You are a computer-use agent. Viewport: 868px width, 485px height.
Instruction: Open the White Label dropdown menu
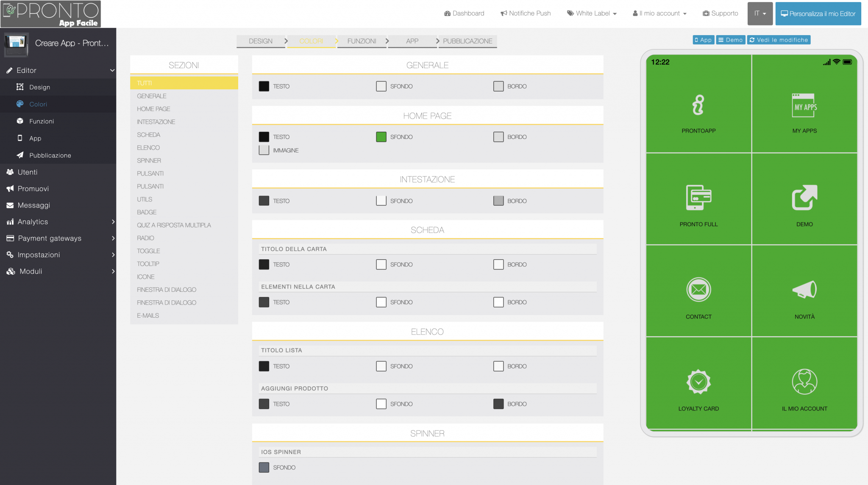(592, 14)
